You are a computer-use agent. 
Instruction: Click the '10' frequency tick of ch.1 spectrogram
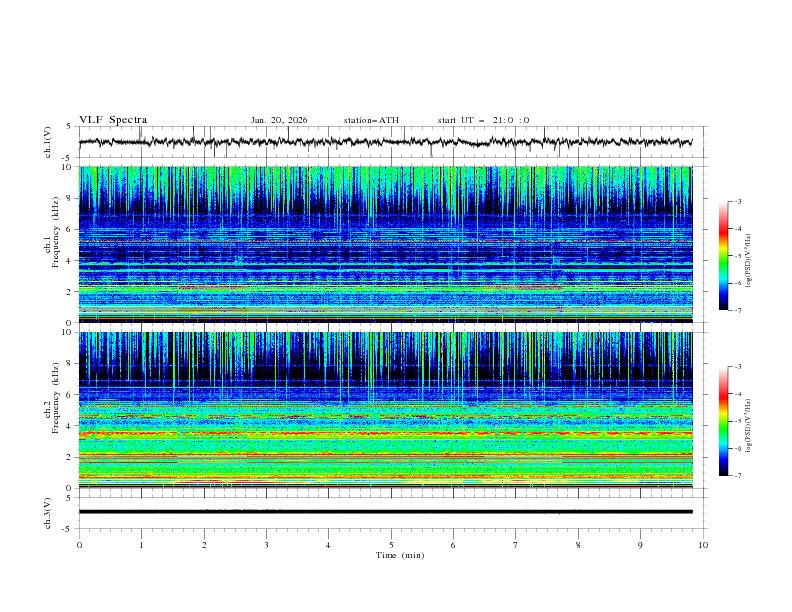pyautogui.click(x=67, y=167)
